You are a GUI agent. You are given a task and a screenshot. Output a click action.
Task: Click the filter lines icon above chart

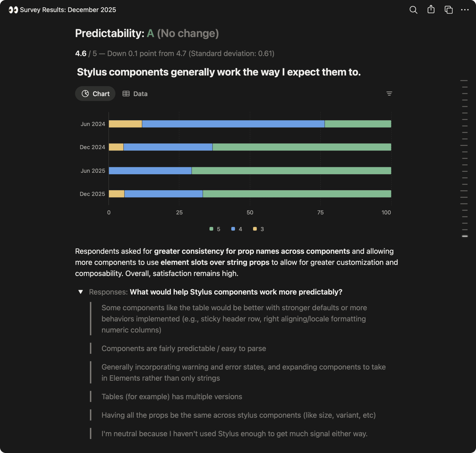(389, 94)
